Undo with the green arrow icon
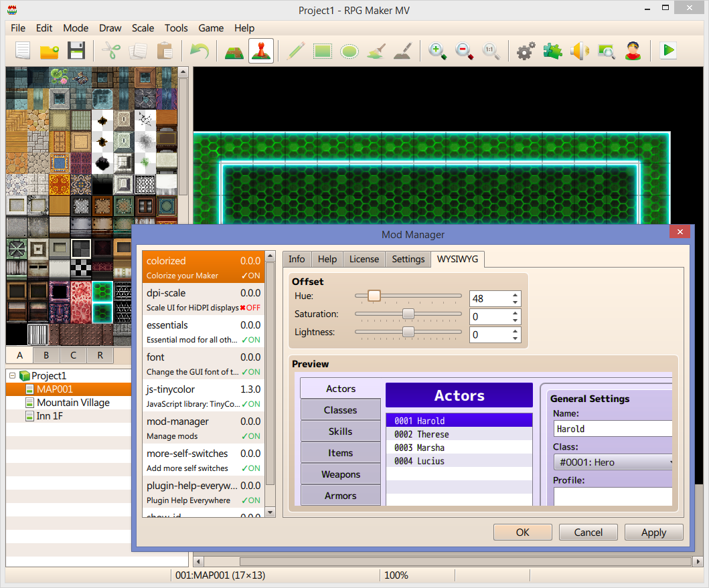This screenshot has height=588, width=709. pos(200,51)
